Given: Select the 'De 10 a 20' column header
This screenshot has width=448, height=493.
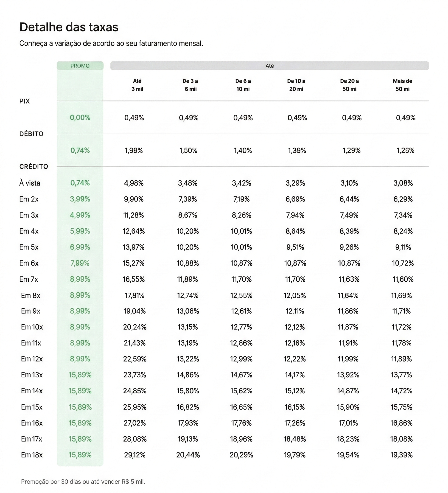Looking at the screenshot, I should pyautogui.click(x=296, y=85).
